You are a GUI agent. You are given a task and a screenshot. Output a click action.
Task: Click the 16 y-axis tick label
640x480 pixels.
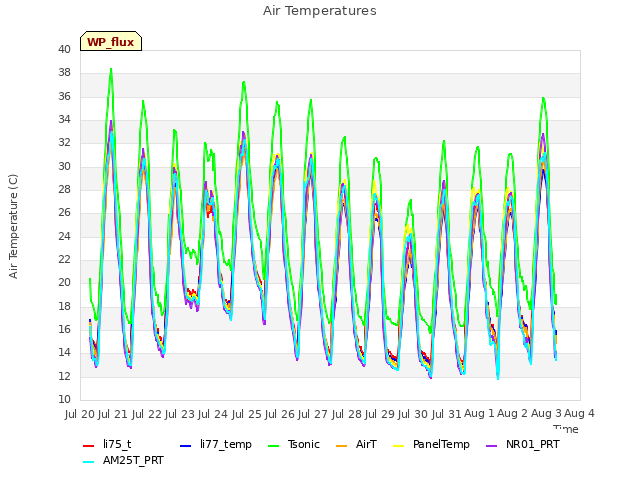[x=64, y=329]
